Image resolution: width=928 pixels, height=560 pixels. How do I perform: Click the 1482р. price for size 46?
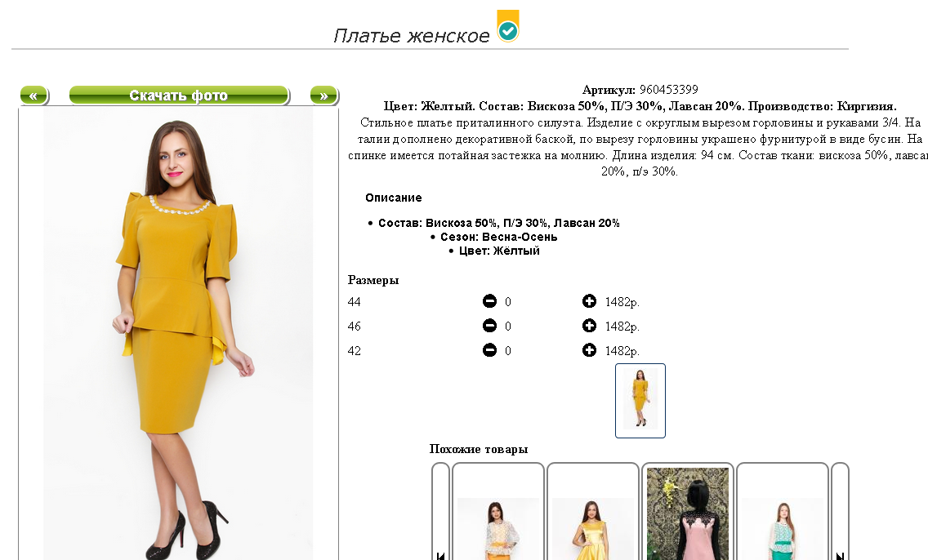(x=622, y=327)
